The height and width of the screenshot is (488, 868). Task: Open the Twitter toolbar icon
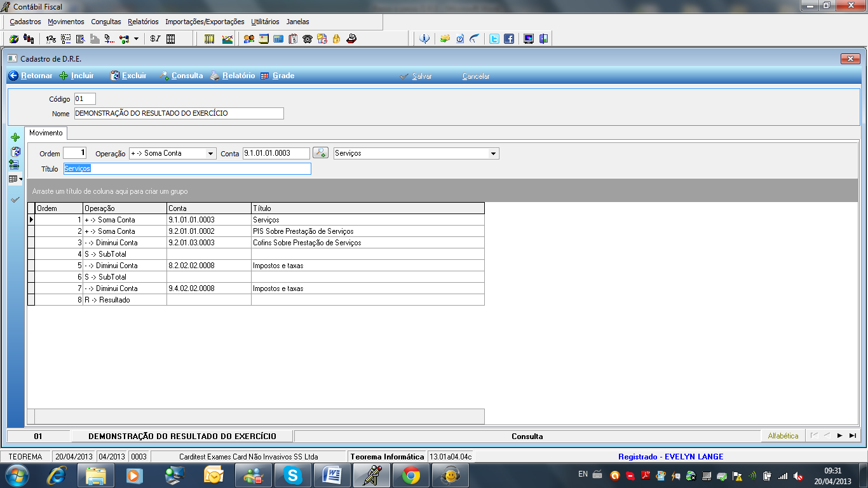(x=494, y=39)
